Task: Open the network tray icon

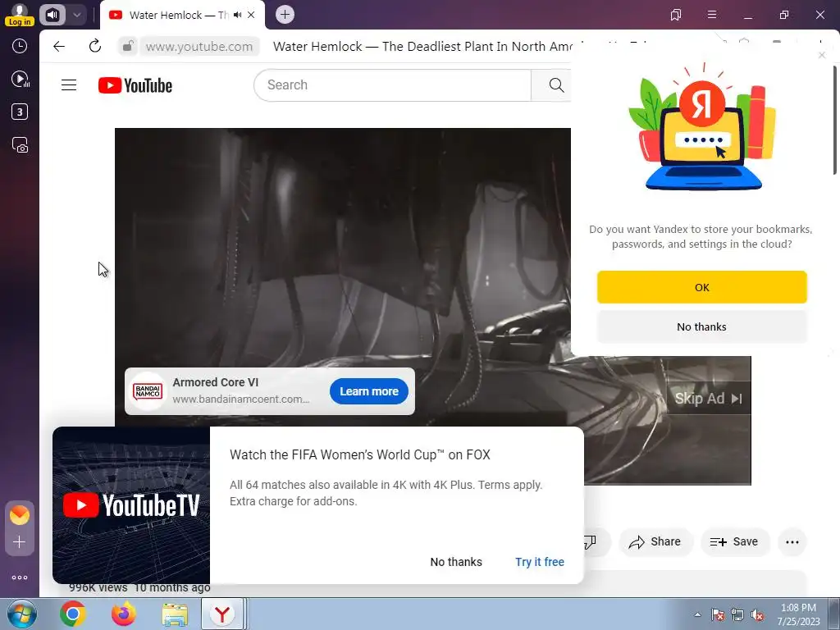Action: click(x=737, y=614)
